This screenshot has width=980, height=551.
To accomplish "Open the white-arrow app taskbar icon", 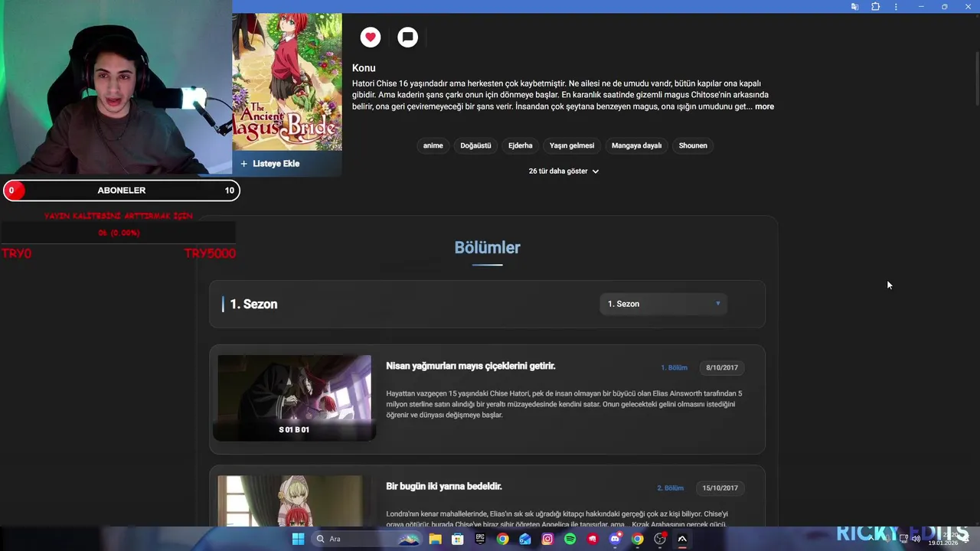I will 682,539.
